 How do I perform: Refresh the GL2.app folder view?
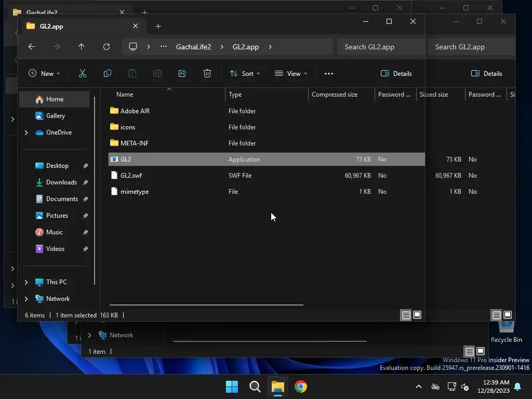[107, 47]
